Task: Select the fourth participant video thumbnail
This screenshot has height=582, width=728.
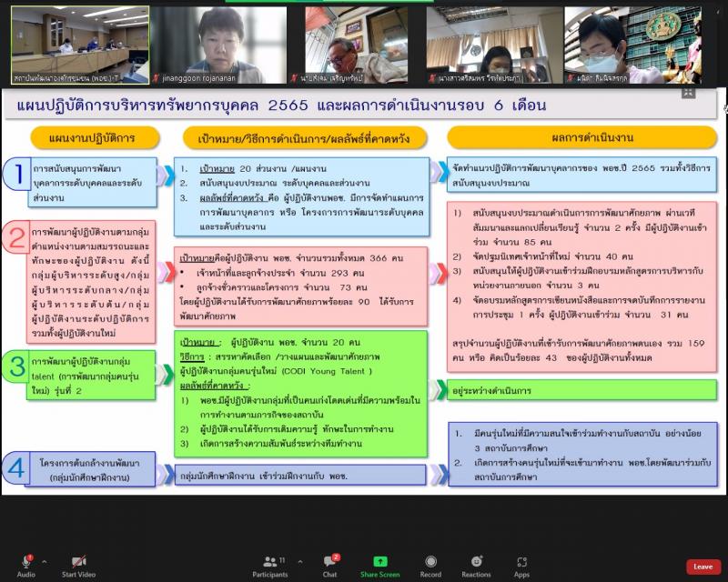Action: [x=494, y=45]
